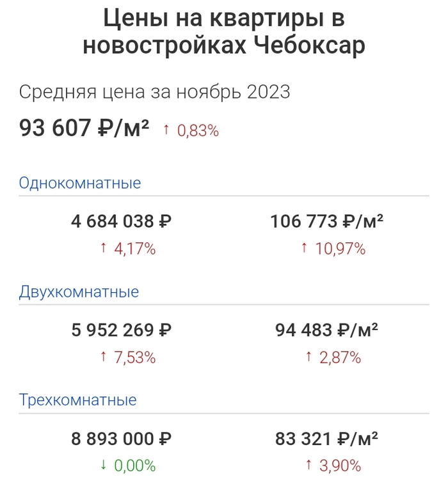Click the up arrow next to 10,97%
This screenshot has height=493, width=448.
tap(304, 248)
